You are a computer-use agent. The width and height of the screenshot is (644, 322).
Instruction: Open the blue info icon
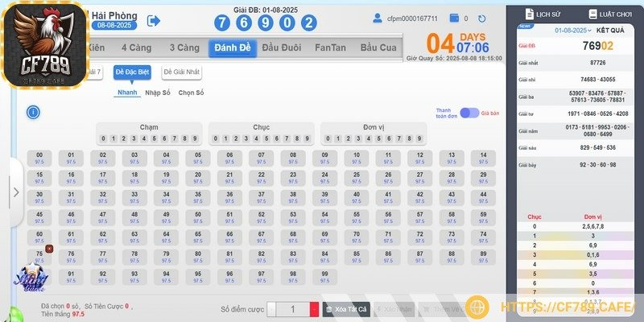point(33,112)
